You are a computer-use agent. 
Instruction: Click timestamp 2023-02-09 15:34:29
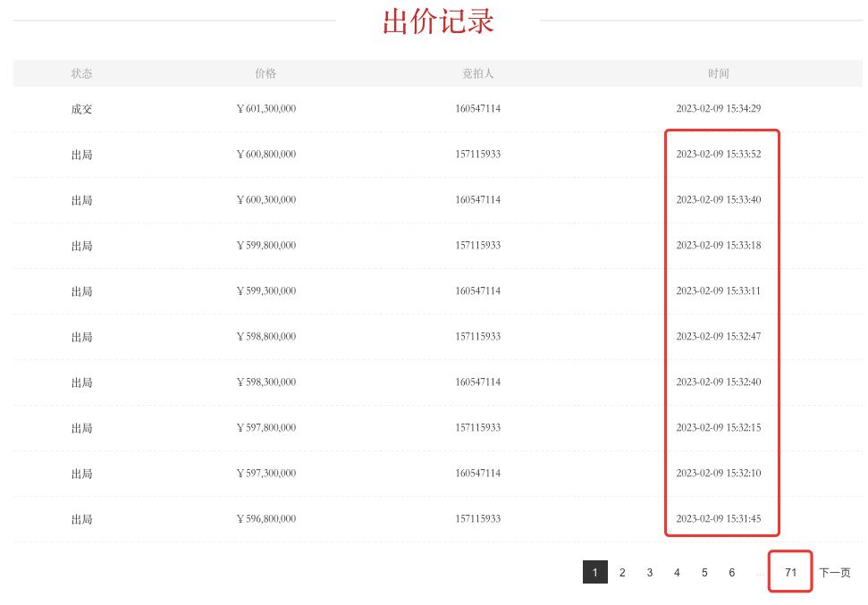(x=718, y=108)
